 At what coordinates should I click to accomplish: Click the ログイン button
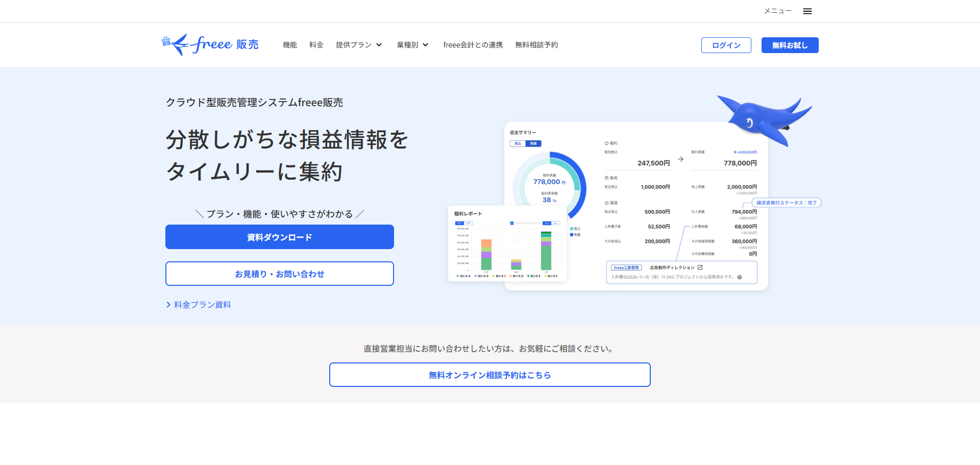(726, 45)
